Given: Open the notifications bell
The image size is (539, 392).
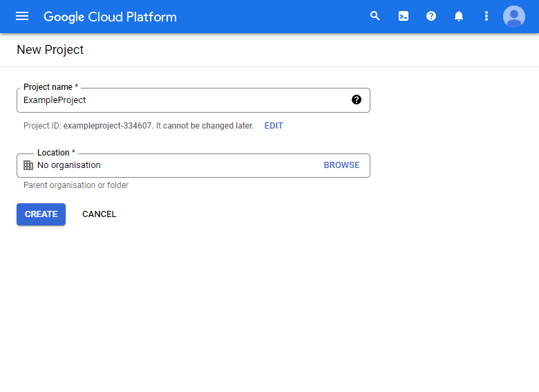Looking at the screenshot, I should tap(459, 16).
